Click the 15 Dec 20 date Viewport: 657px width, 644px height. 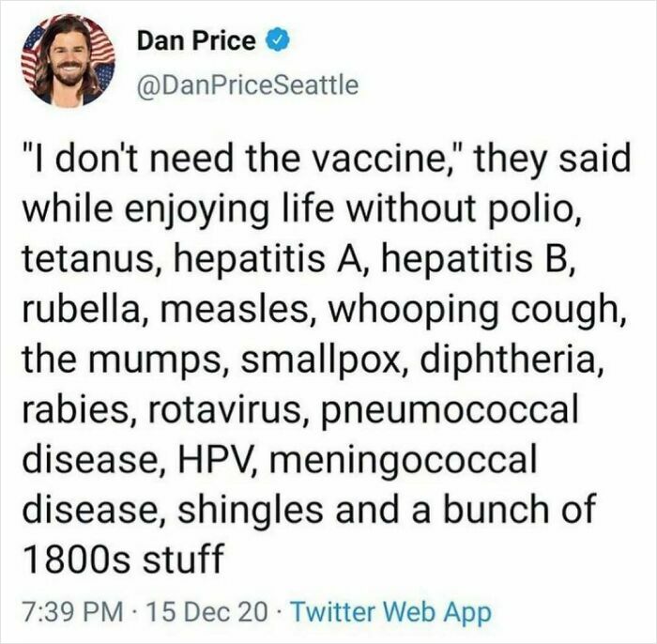click(207, 612)
